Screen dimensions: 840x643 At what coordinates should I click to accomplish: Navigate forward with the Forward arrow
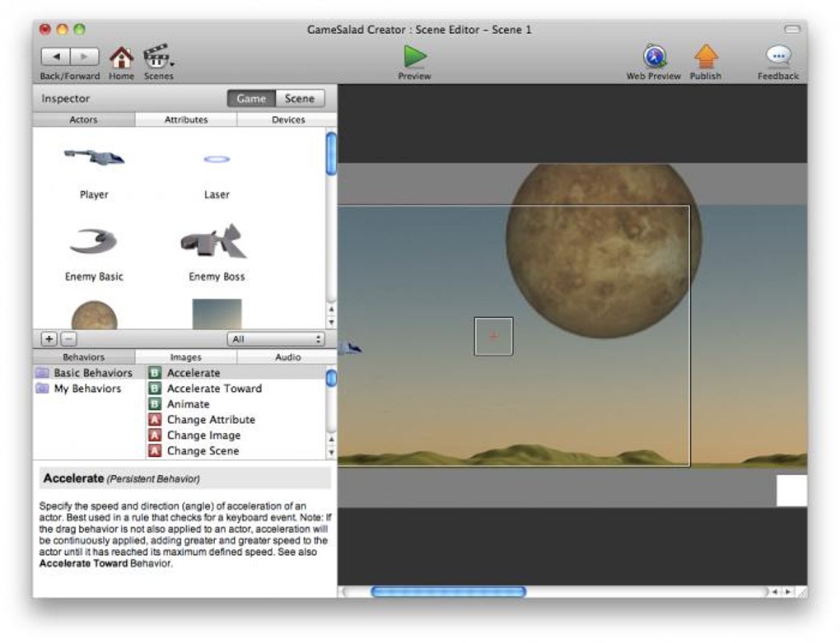click(85, 56)
